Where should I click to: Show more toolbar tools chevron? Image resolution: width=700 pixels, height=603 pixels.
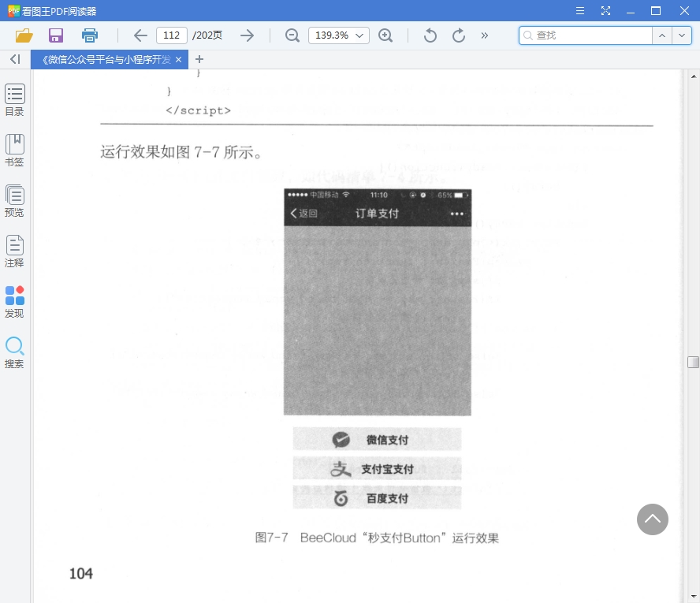coord(484,35)
